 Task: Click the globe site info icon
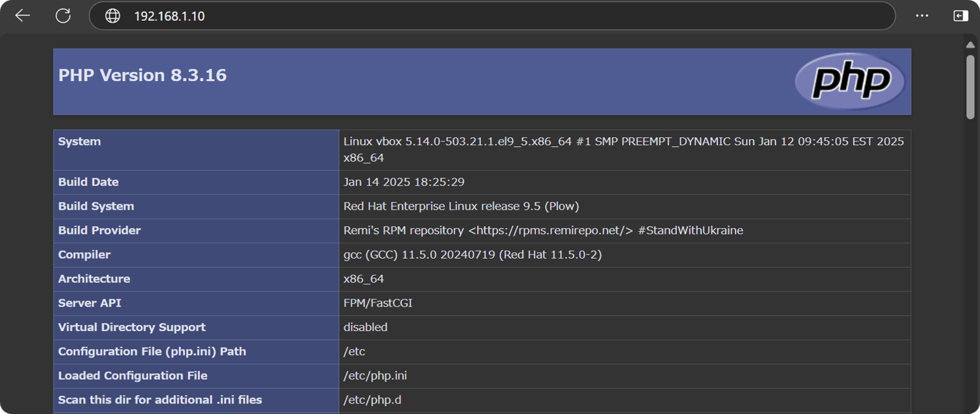(113, 16)
